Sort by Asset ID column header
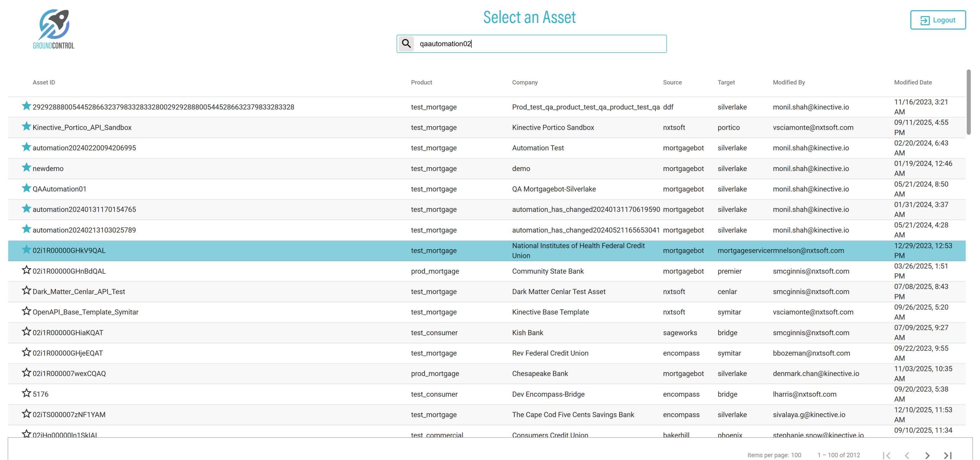 pyautogui.click(x=44, y=82)
